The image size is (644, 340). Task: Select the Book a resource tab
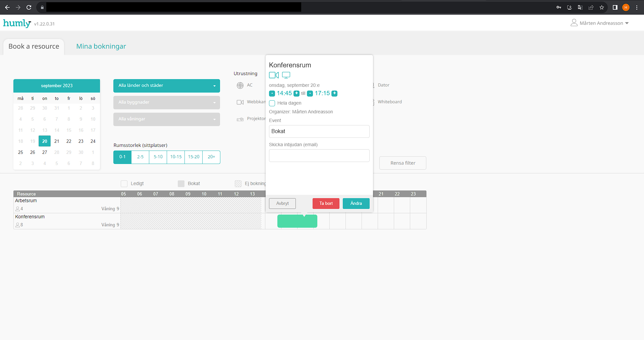tap(34, 47)
